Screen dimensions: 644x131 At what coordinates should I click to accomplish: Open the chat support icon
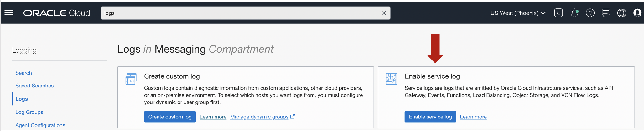(606, 13)
